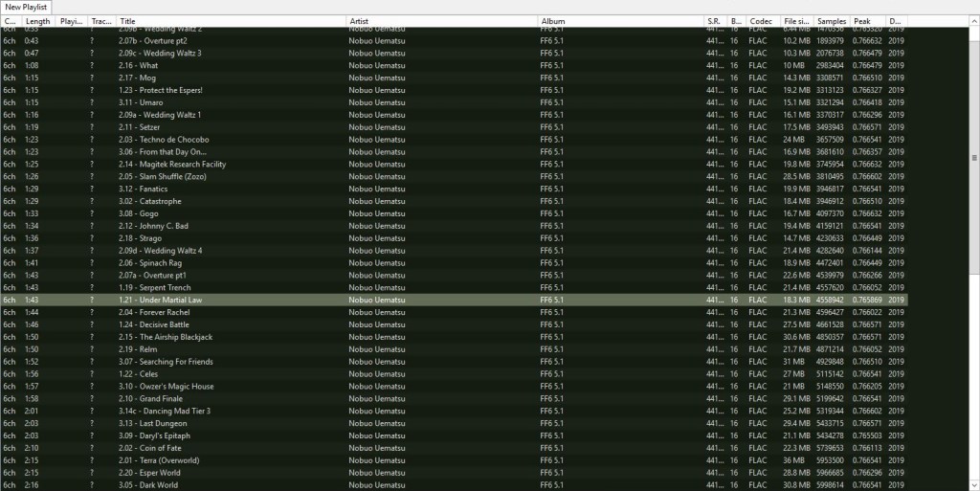Select the track 'Under Martial Law'
Image resolution: width=980 pixels, height=491 pixels.
(160, 301)
